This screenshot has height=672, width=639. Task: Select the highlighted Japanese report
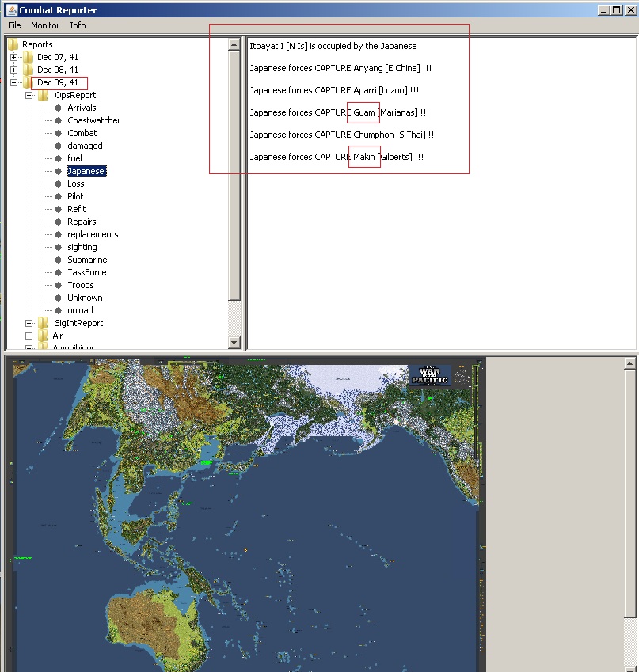pos(86,171)
